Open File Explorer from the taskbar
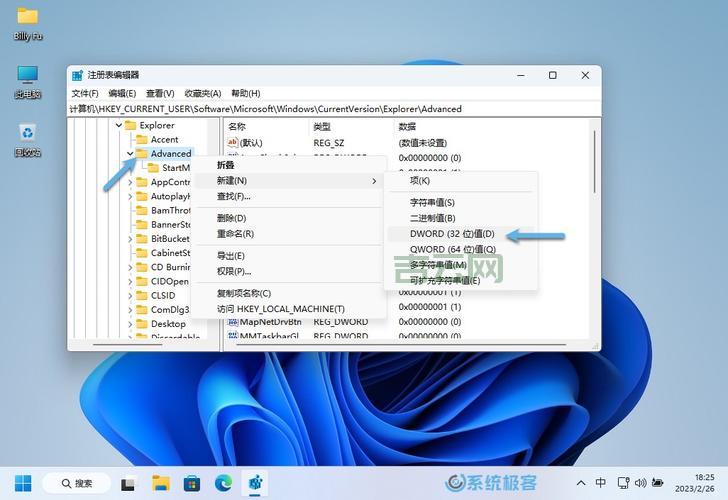Image resolution: width=728 pixels, height=500 pixels. [x=161, y=483]
